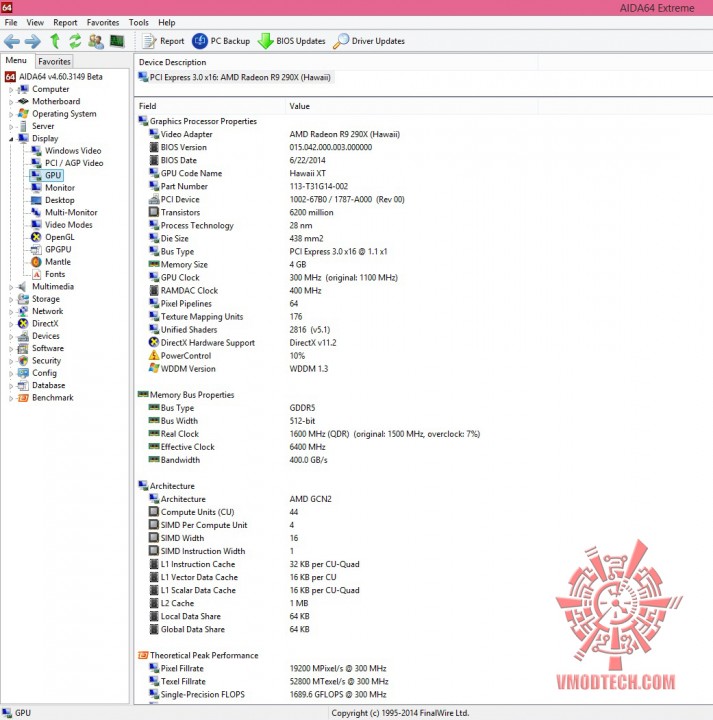Click the Mantle icon in tree

coord(36,262)
